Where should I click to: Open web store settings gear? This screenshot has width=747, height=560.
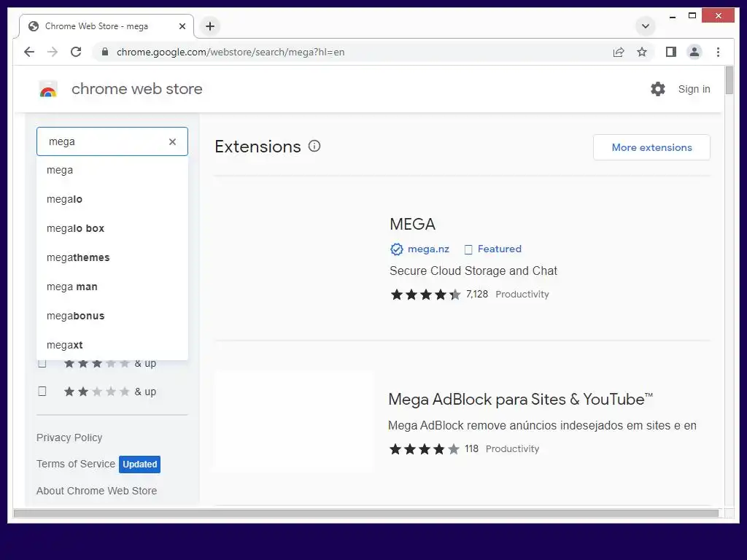coord(658,89)
